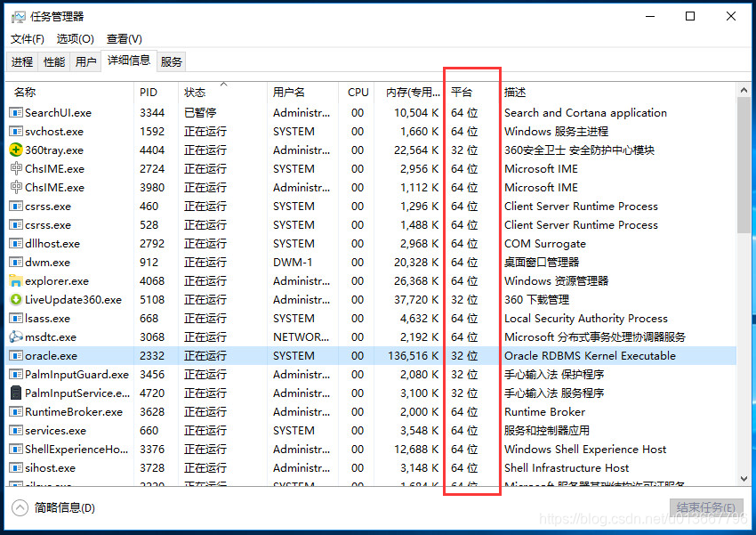Click the explorer.exe folder icon
The width and height of the screenshot is (756, 535).
click(x=16, y=280)
